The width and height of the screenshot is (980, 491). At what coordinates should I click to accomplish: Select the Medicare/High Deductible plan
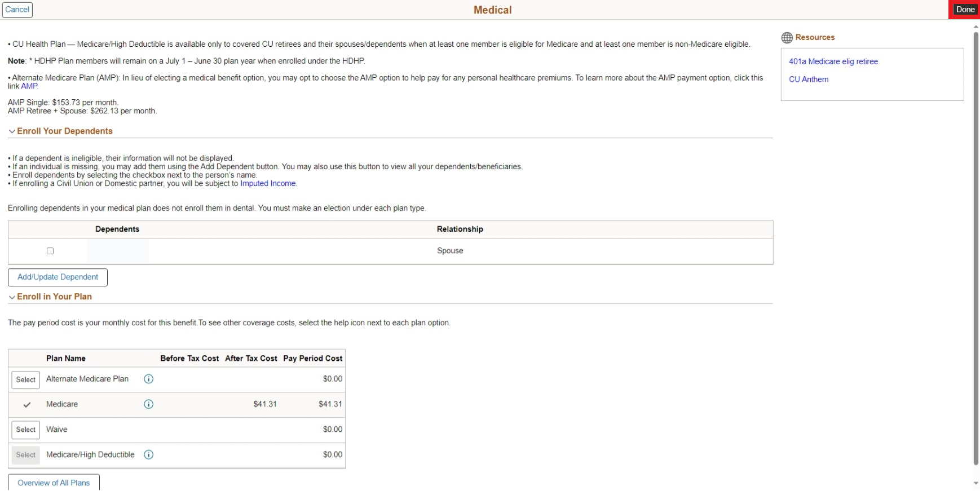[26, 455]
